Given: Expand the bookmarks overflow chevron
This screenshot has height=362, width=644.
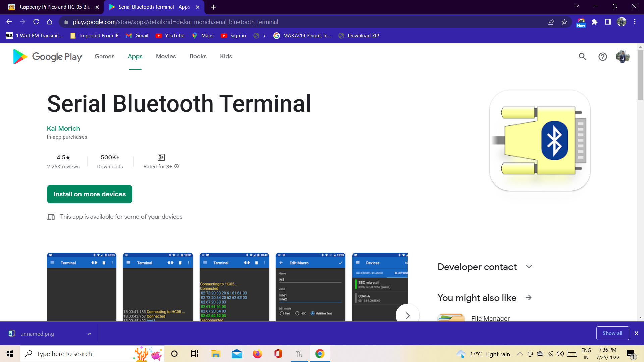Looking at the screenshot, I should pyautogui.click(x=264, y=36).
